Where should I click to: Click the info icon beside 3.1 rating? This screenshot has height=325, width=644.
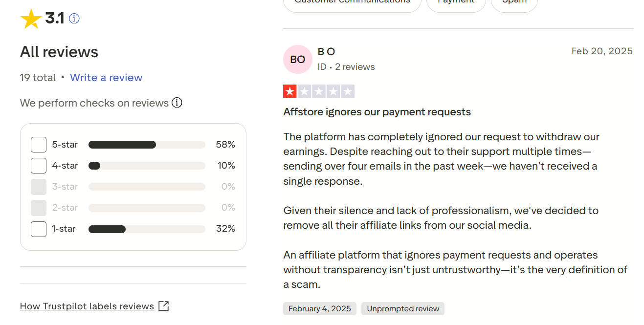tap(74, 19)
